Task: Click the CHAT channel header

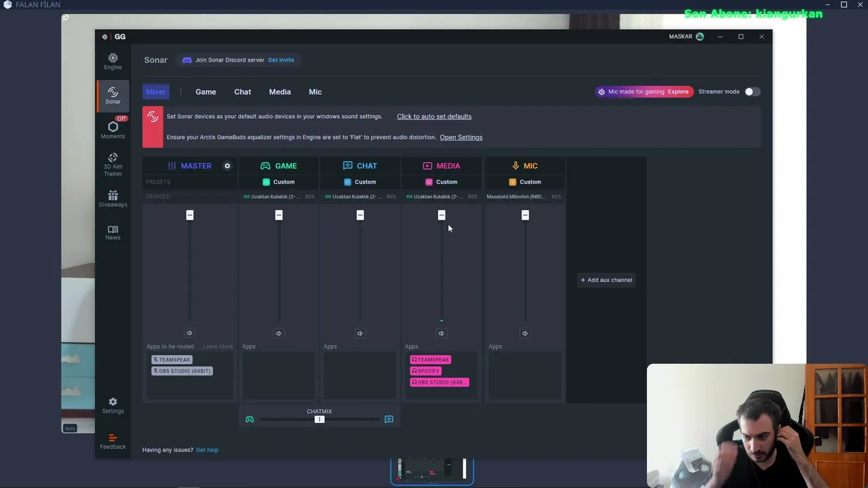Action: pos(360,166)
